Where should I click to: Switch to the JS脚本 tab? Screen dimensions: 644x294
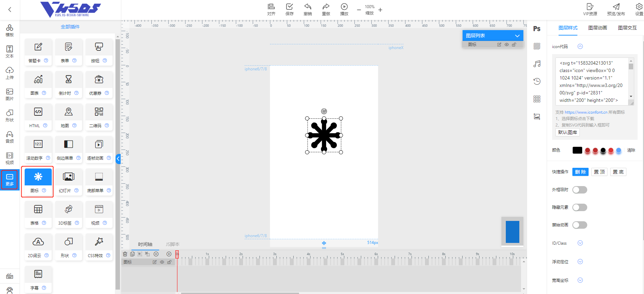point(173,244)
